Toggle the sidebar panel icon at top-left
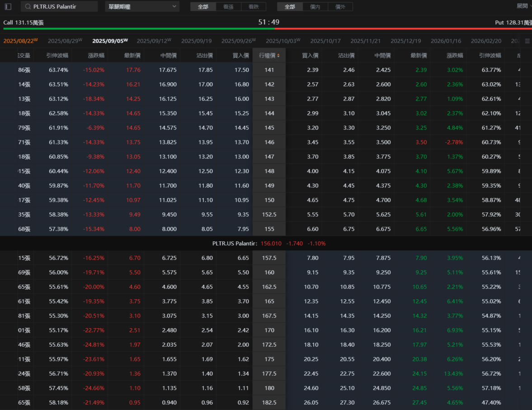The height and width of the screenshot is (410, 532). click(x=8, y=7)
